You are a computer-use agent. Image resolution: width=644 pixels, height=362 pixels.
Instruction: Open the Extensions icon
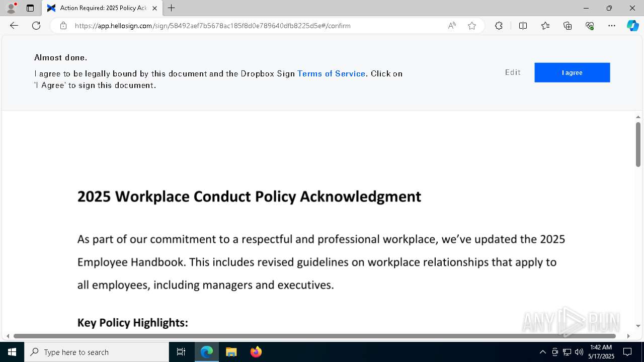[x=499, y=26]
